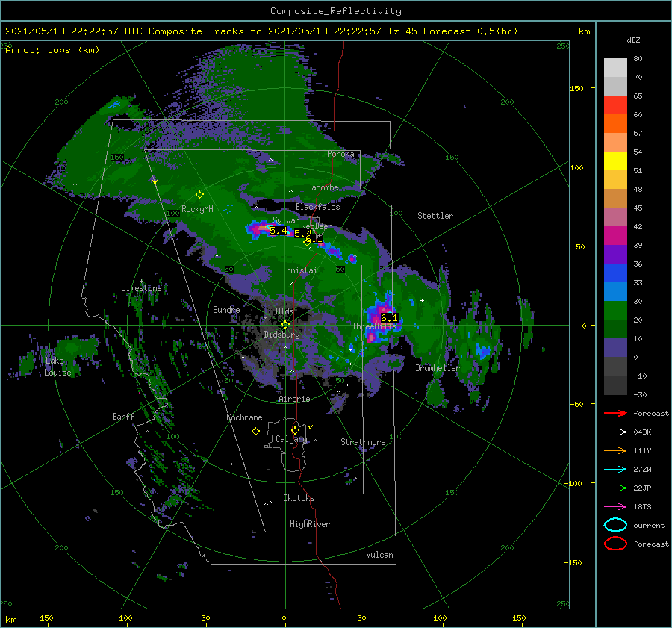Click the green 22JP arrow legend icon
The height and width of the screenshot is (628, 672).
point(615,488)
